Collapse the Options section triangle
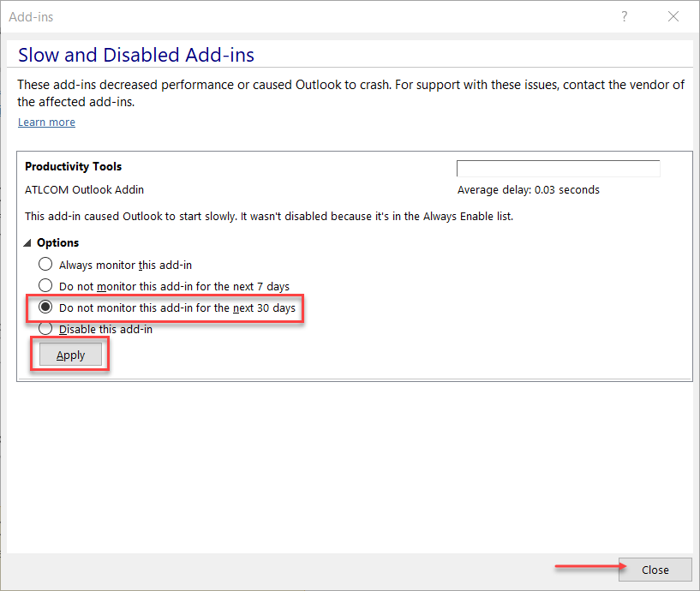This screenshot has height=591, width=700. [x=27, y=242]
